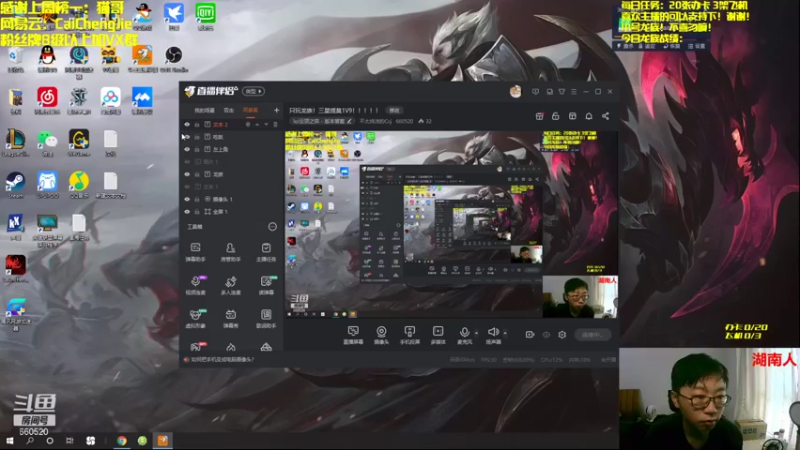Select the 摄像头 1 source row

232,199
